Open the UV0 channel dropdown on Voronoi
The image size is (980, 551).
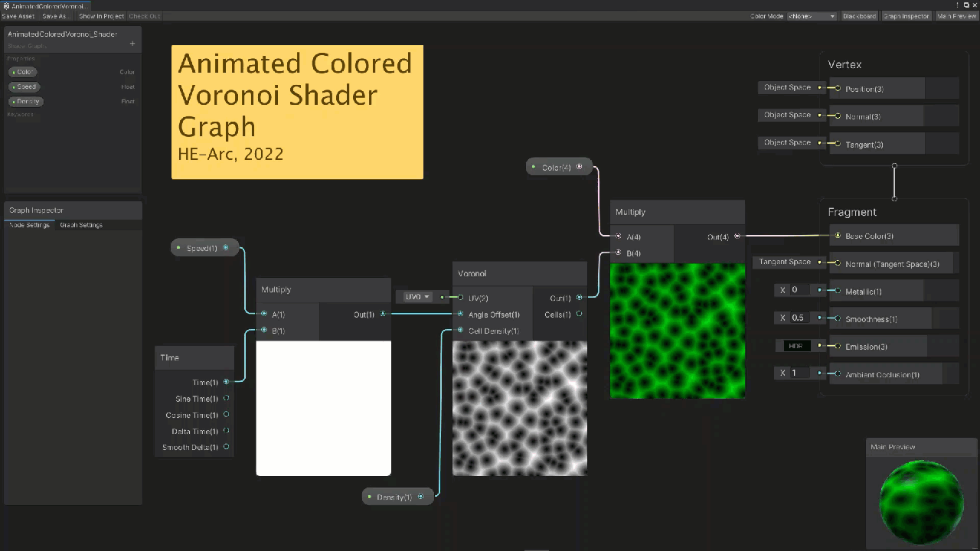(x=417, y=297)
